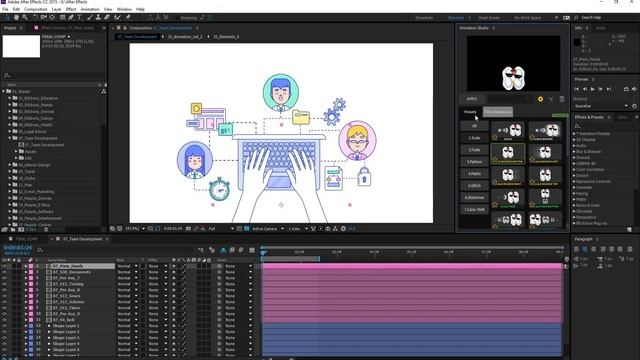Select the Eraser tool

(x=107, y=18)
